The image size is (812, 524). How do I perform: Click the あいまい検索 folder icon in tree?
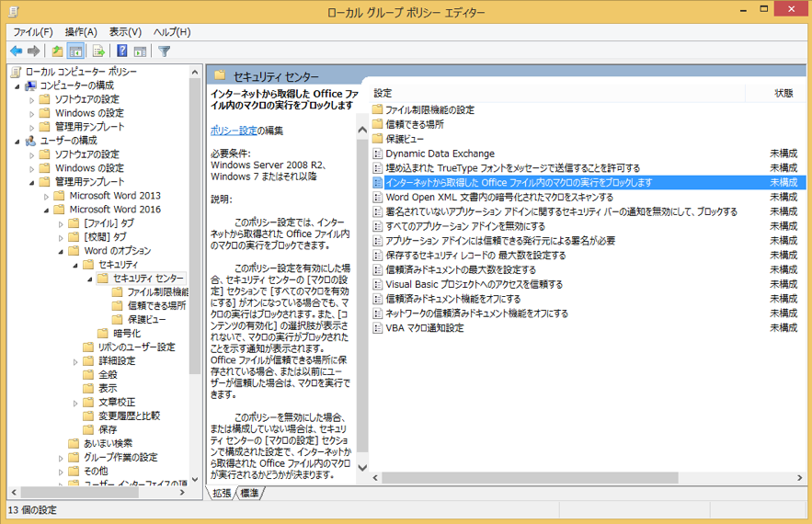74,443
